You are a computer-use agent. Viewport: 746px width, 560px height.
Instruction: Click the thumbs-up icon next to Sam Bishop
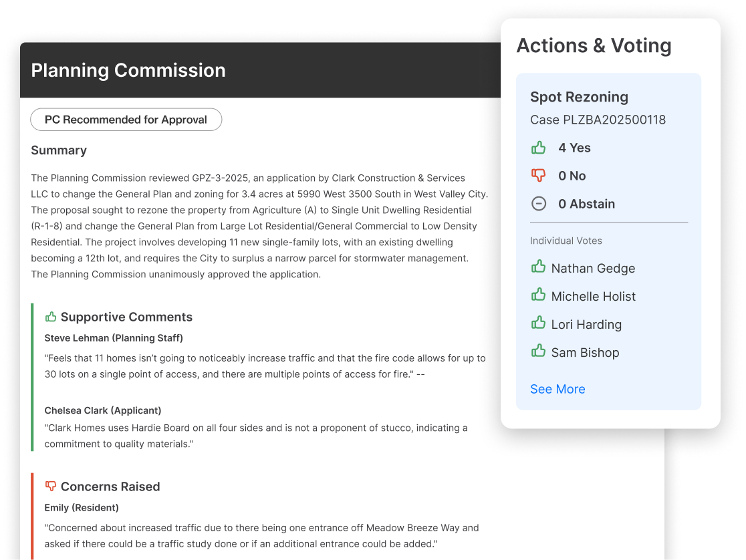pos(538,351)
